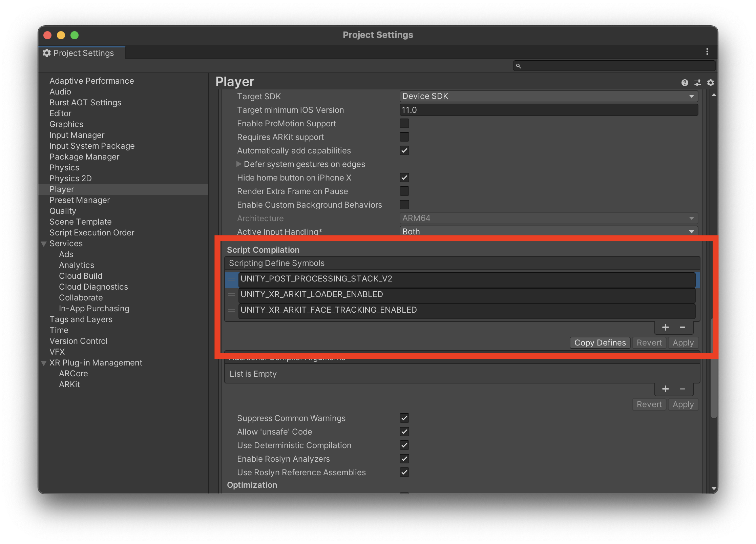The width and height of the screenshot is (756, 544).
Task: Click the search magnifier icon
Action: [519, 65]
